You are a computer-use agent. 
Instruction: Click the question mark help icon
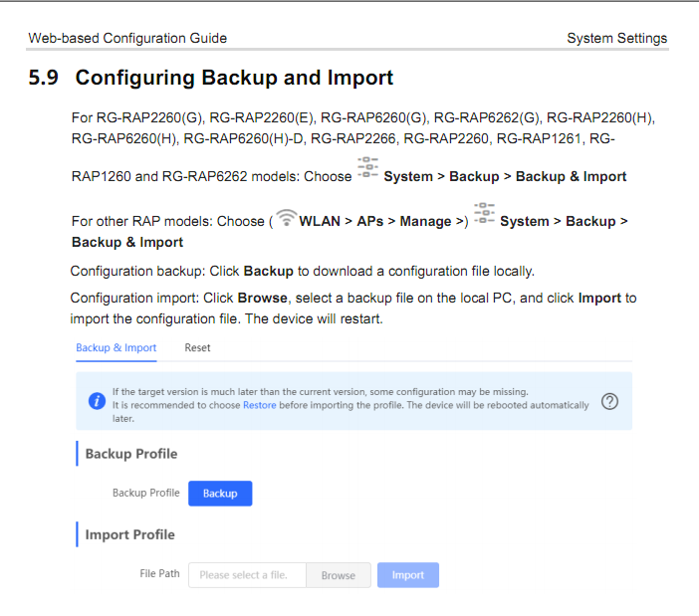coord(609,401)
